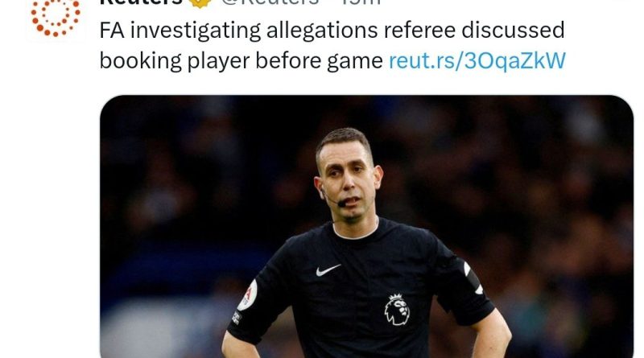Viewport: 644px width, 358px height.
Task: Open the Reuters orange dotted profile avatar
Action: 56,18
